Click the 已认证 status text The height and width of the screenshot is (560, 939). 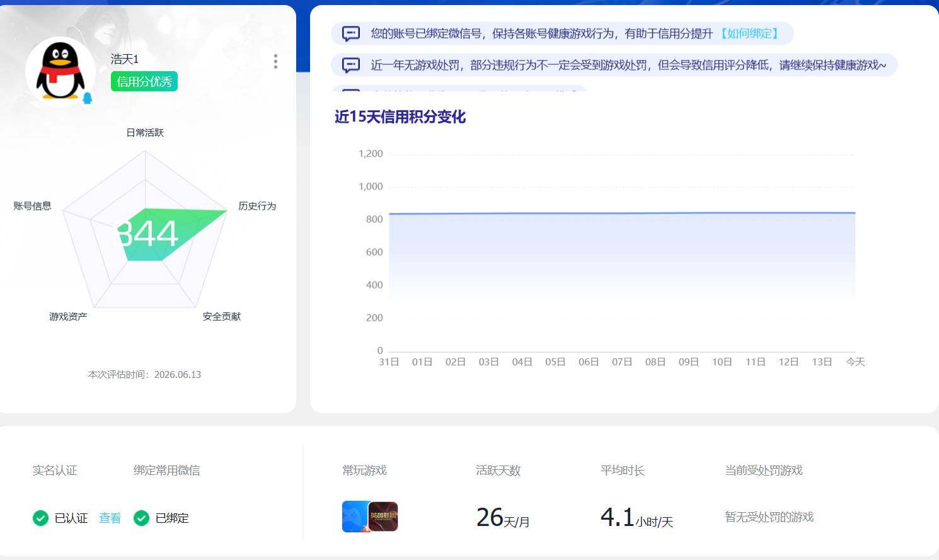[x=71, y=518]
